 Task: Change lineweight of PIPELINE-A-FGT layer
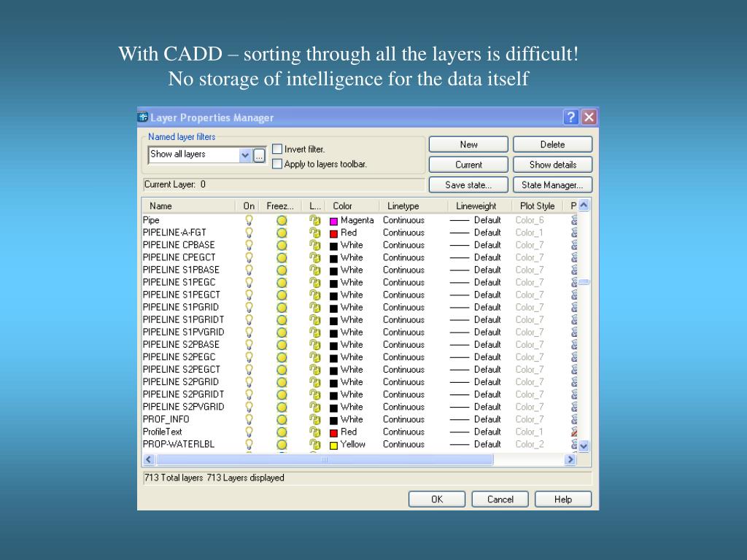point(476,233)
